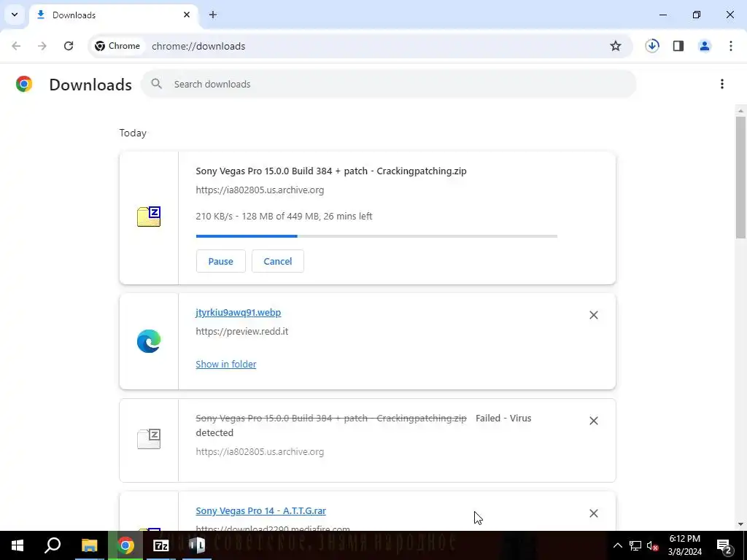The width and height of the screenshot is (747, 560).
Task: Click the Chrome logo beside the Downloads heading
Action: [x=24, y=84]
